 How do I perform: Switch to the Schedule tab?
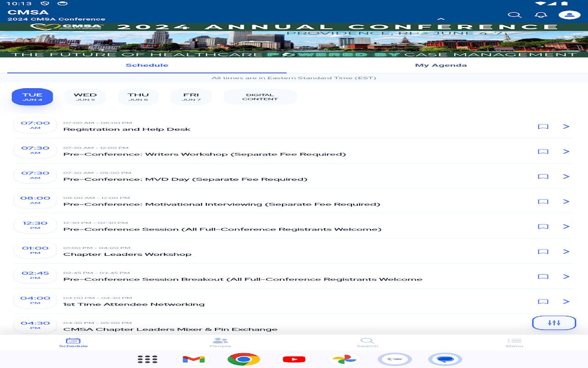[x=147, y=65]
